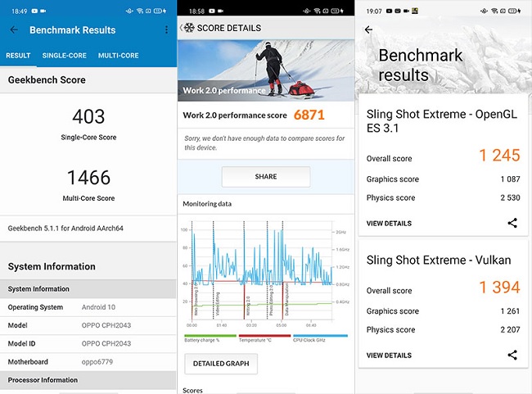Select the RESULT tab

[x=18, y=56]
